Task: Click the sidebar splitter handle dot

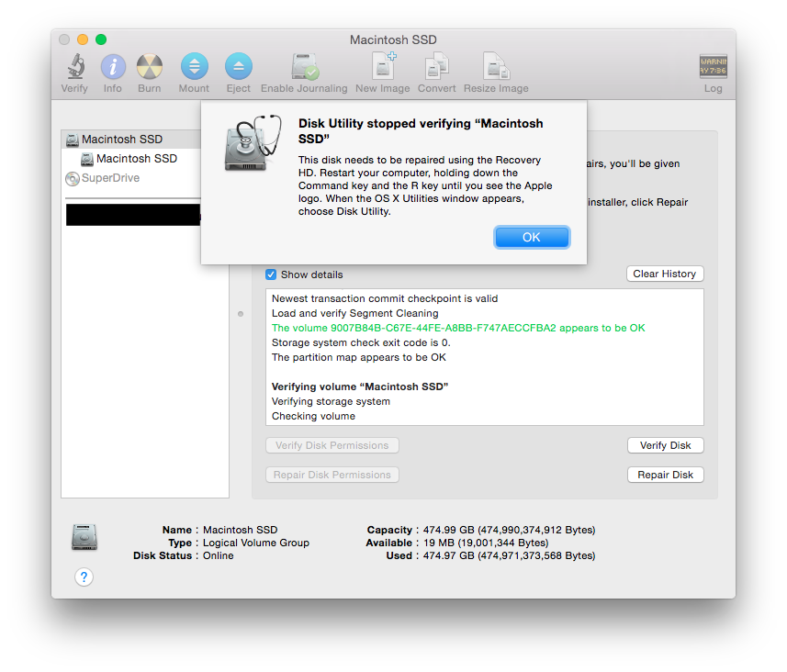Action: pos(241,314)
